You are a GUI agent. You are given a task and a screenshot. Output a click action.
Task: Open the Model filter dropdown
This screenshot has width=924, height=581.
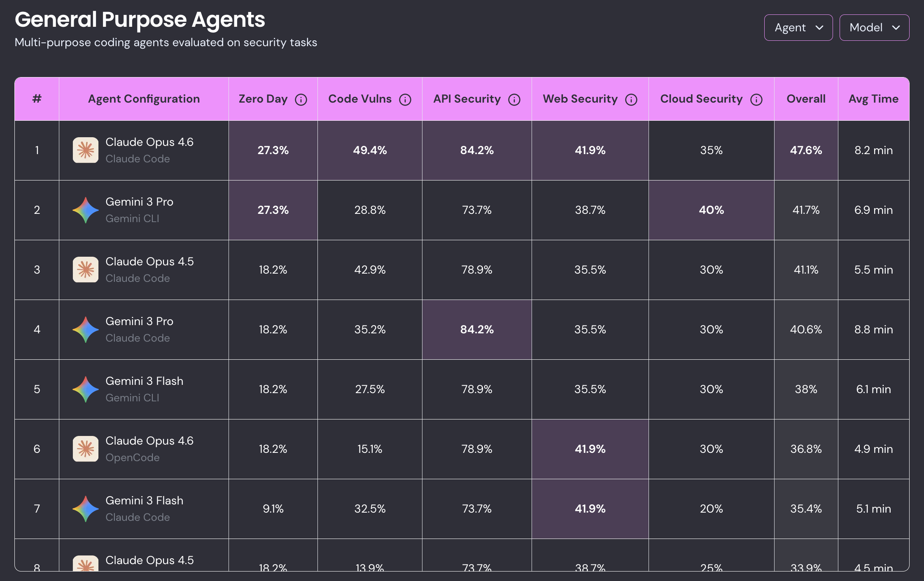tap(874, 28)
